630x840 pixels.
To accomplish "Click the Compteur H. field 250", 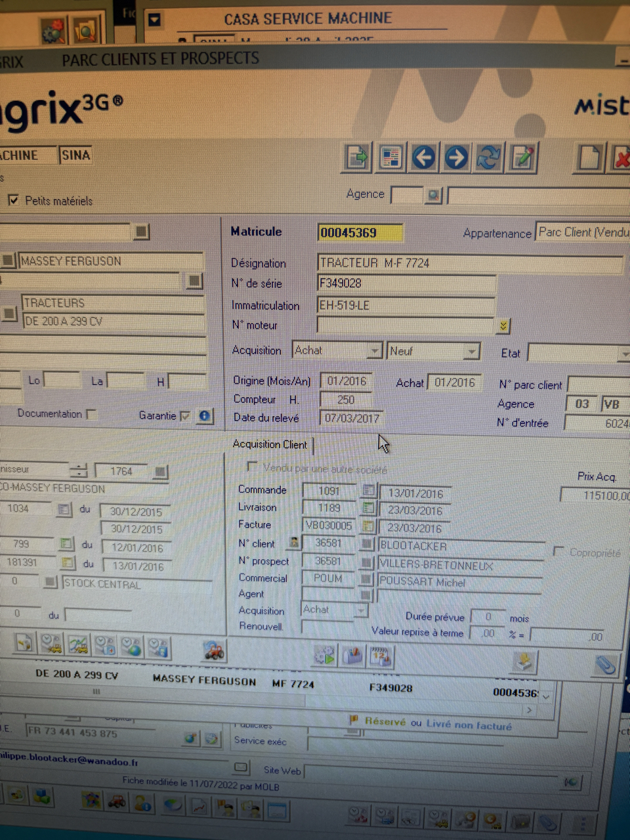I will [346, 400].
